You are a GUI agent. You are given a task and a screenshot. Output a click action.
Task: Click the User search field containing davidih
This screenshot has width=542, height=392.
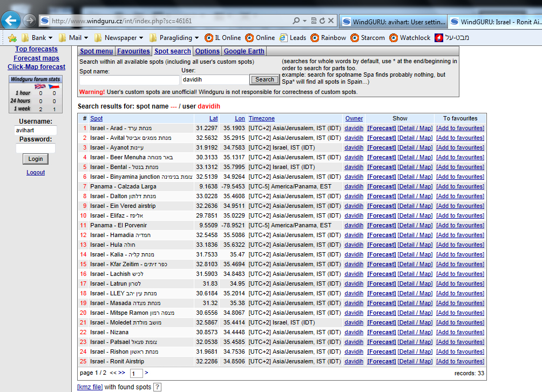(215, 80)
